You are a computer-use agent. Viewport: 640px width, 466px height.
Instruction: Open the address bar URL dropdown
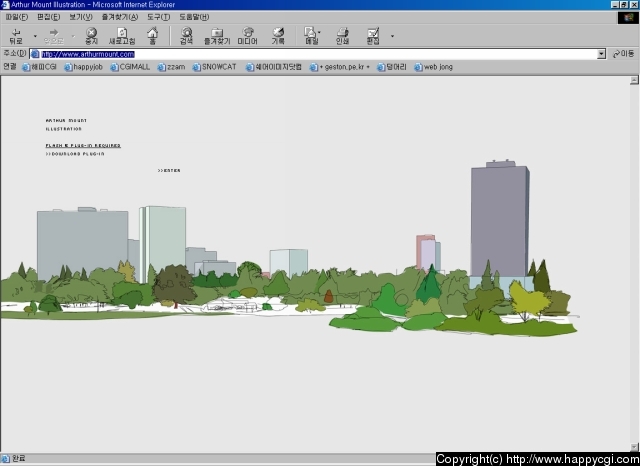(601, 54)
